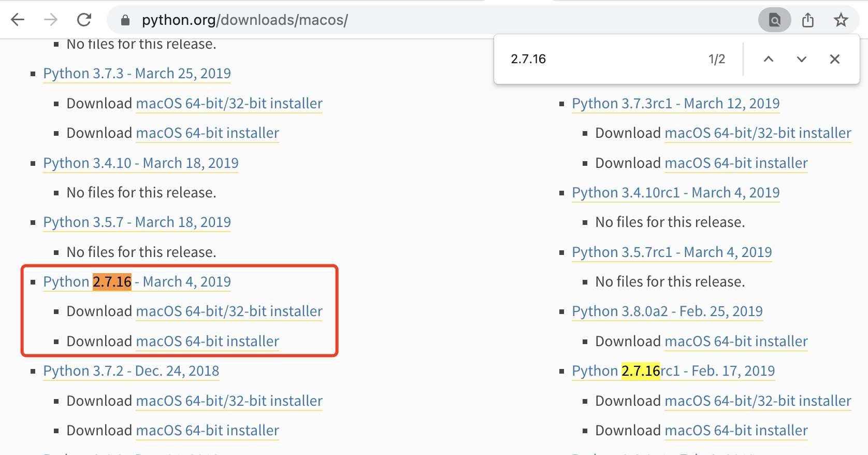Close the find bar with the X
The height and width of the screenshot is (455, 868).
coord(834,59)
